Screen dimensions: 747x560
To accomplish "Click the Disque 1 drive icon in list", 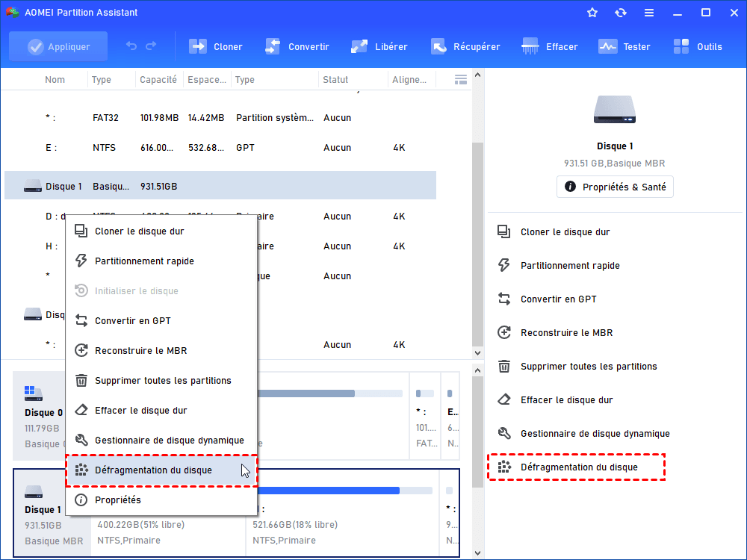I will [x=33, y=186].
